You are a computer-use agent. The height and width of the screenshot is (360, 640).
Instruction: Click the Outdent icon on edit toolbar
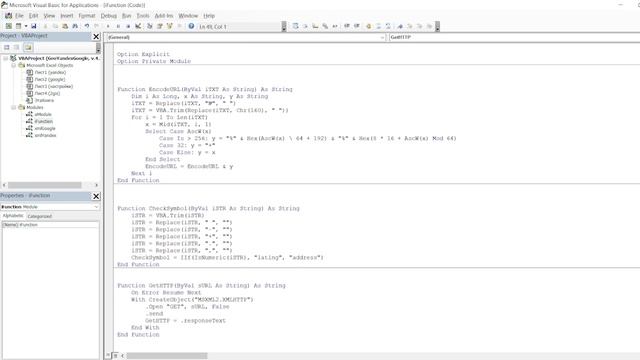click(356, 26)
